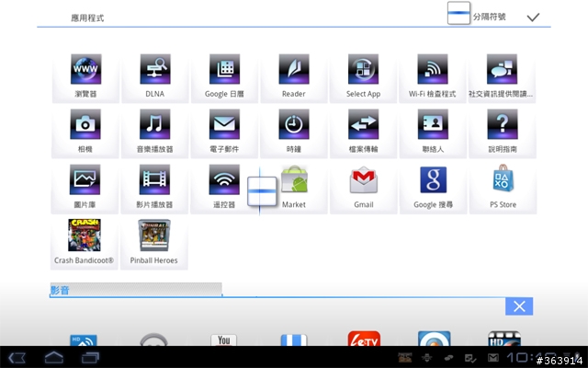Select the 分隔符號 divider button at top
This screenshot has width=588, height=368.
[x=477, y=14]
